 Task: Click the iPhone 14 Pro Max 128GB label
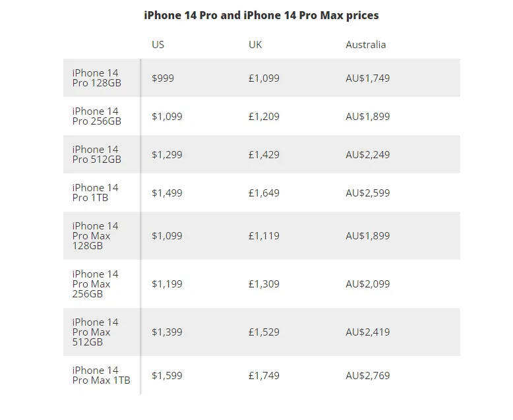[x=95, y=236]
